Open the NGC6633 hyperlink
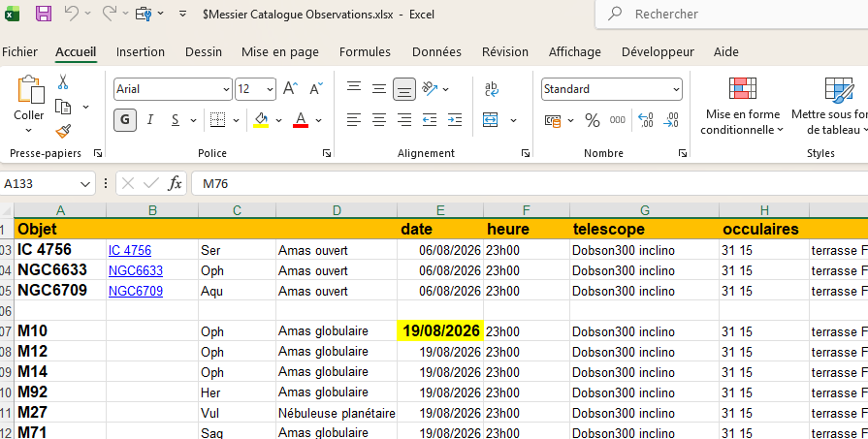868x439 pixels. pos(136,271)
